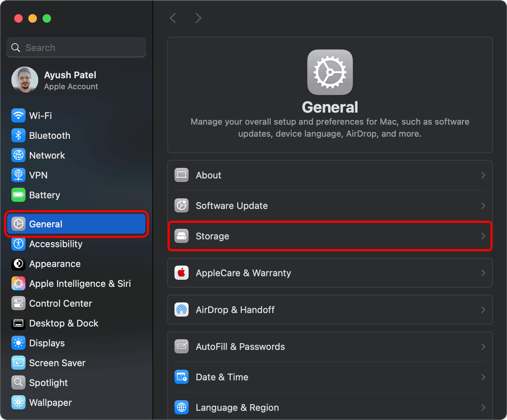Click the AirDrop & Handoff icon
The image size is (507, 420).
182,310
